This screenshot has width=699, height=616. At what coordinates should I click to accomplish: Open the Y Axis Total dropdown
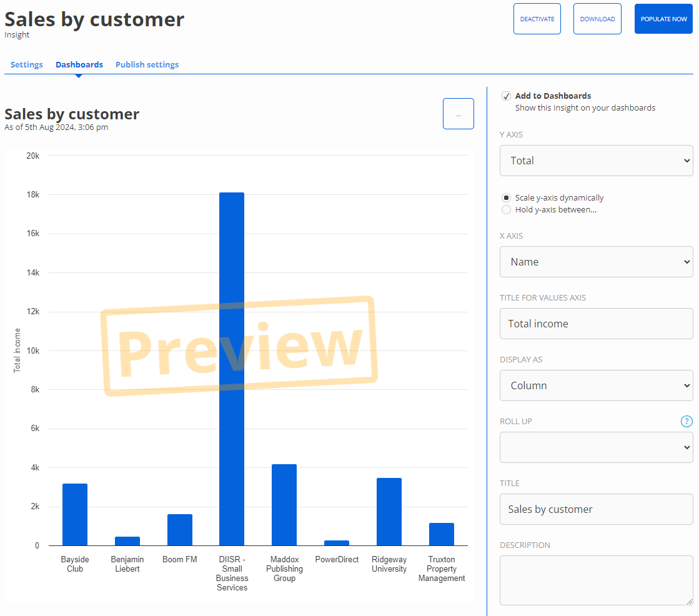pyautogui.click(x=596, y=161)
